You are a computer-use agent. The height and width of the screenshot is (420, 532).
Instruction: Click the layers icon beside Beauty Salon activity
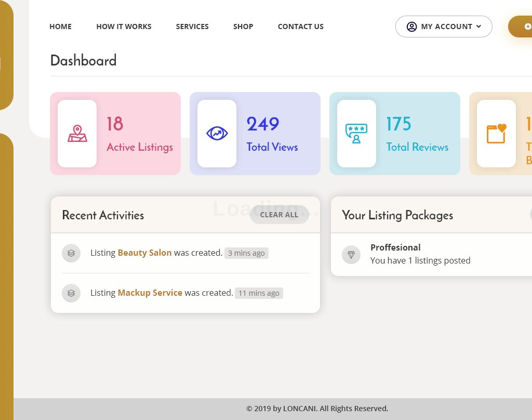tap(71, 253)
